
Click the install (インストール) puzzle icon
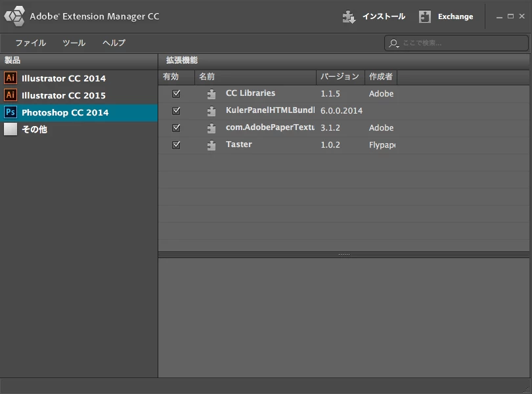[x=349, y=16]
